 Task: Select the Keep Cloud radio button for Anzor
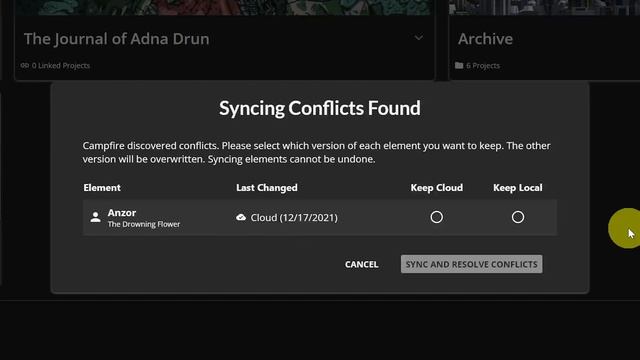[436, 217]
